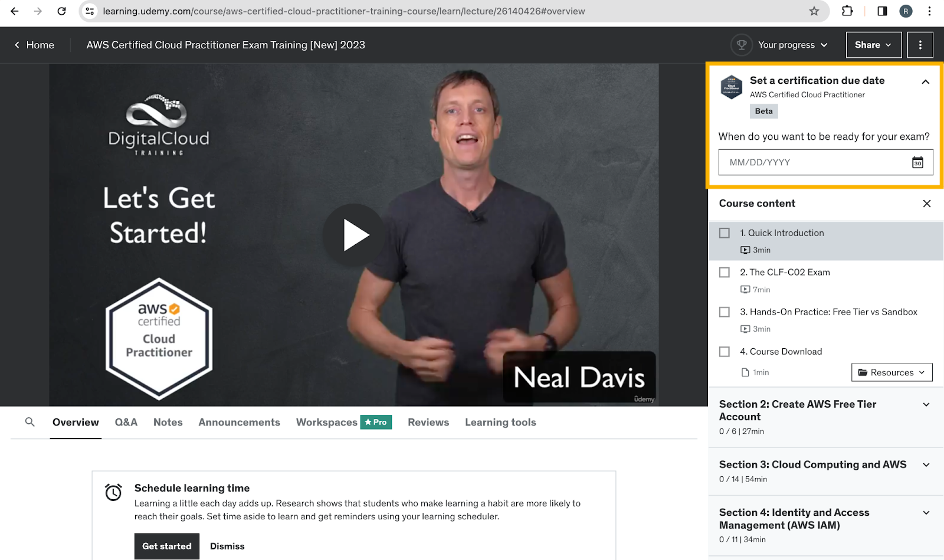The width and height of the screenshot is (944, 560).
Task: Open lecture 4 Course Download
Action: [x=781, y=352]
